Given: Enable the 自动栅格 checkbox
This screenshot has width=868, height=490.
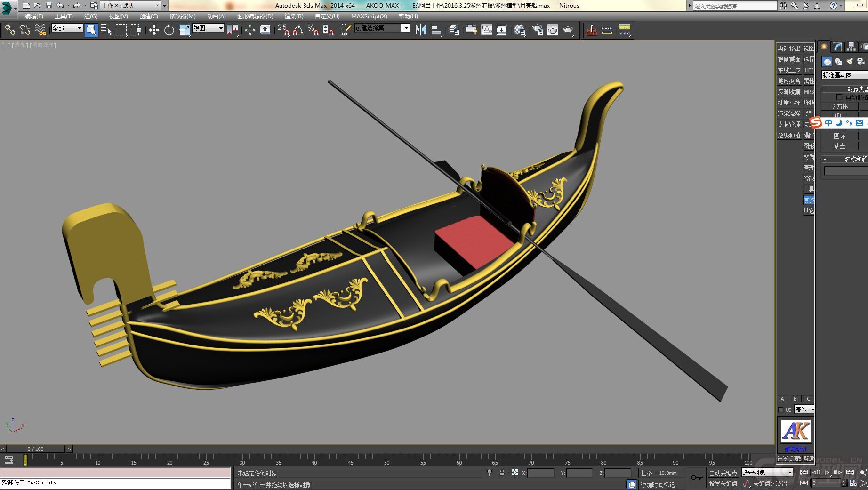Looking at the screenshot, I should (x=839, y=97).
